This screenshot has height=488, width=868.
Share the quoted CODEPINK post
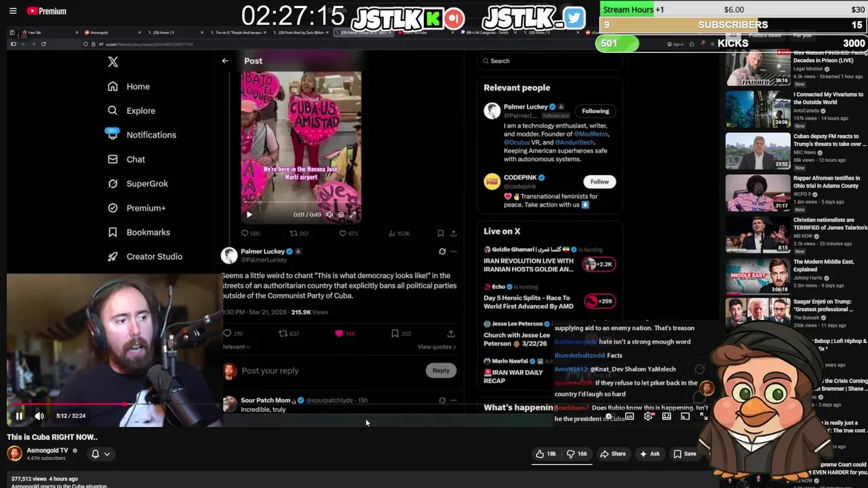coord(453,233)
